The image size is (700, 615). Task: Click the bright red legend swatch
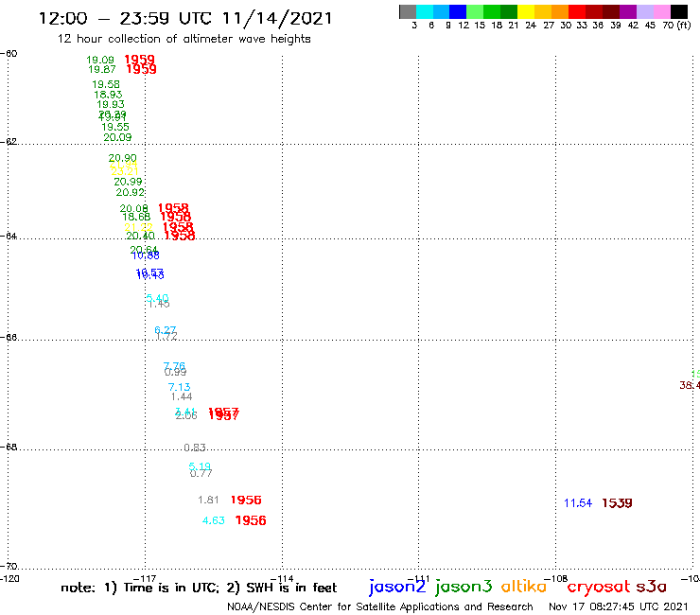(577, 11)
